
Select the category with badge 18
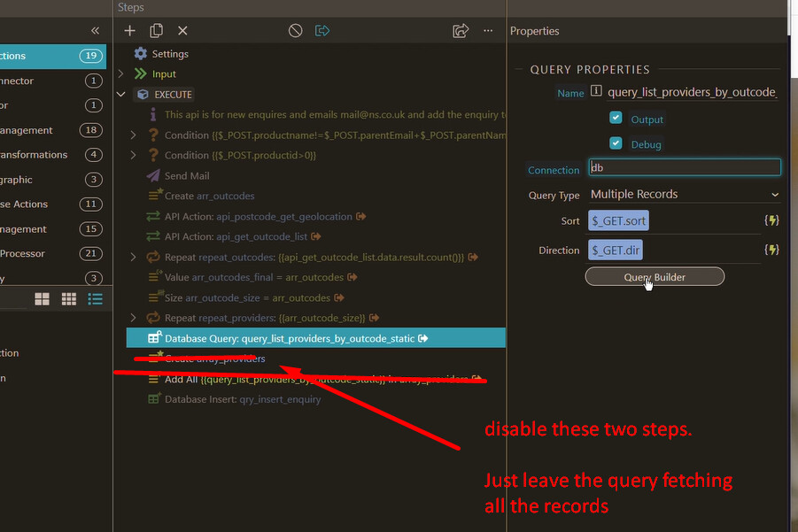[53, 130]
